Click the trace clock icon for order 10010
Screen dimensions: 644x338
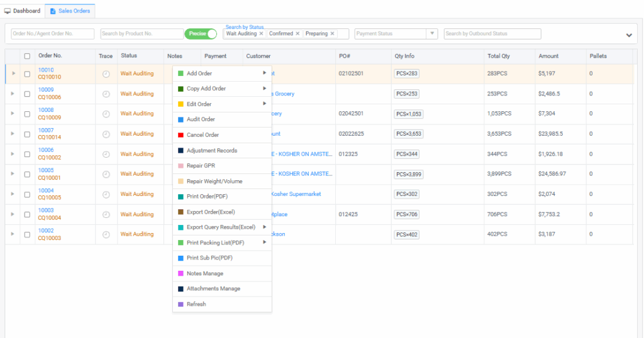pos(106,74)
